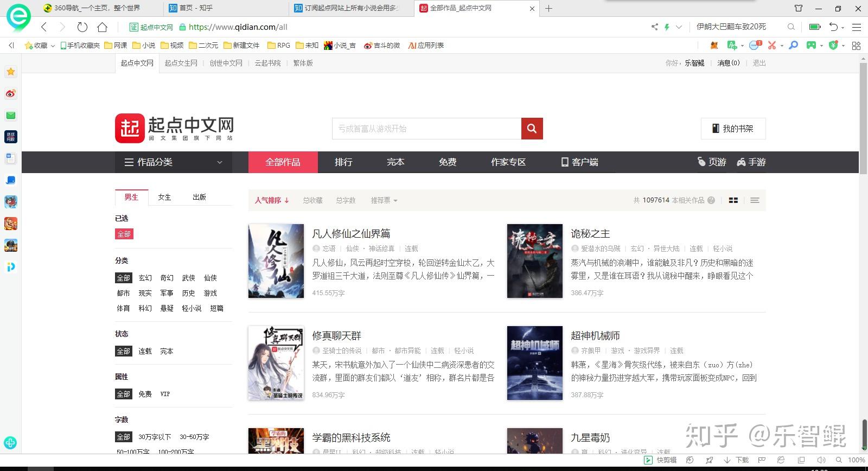Open the 收藏 favorites dropdown arrow
868x471 pixels.
(x=53, y=46)
